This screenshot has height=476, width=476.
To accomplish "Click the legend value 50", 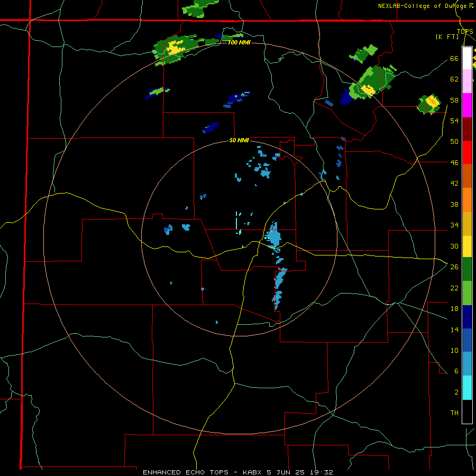I will point(454,142).
